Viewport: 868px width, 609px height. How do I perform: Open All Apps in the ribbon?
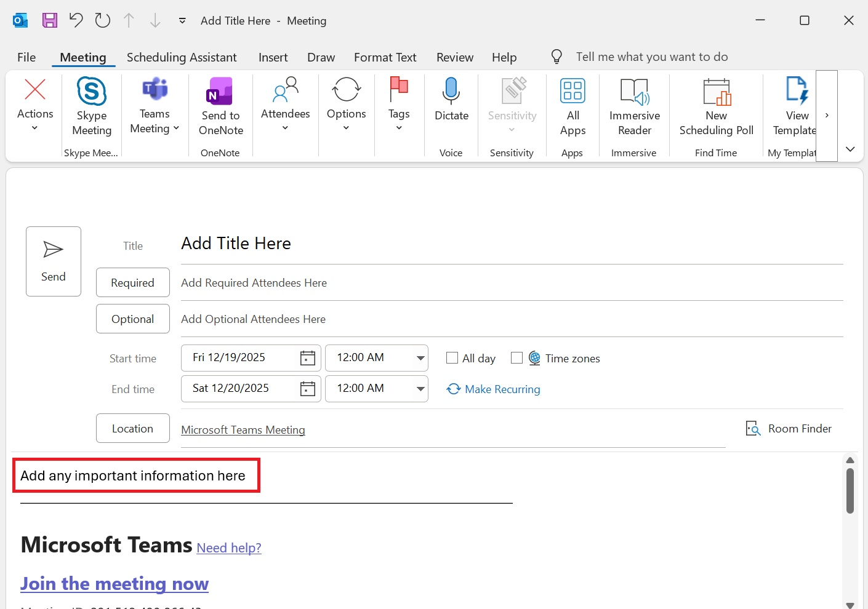[x=573, y=106]
